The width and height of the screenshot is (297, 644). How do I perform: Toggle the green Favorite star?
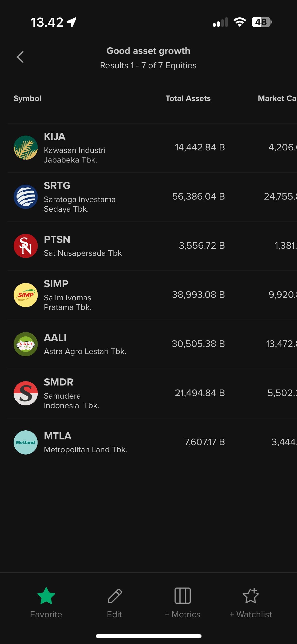(x=46, y=596)
